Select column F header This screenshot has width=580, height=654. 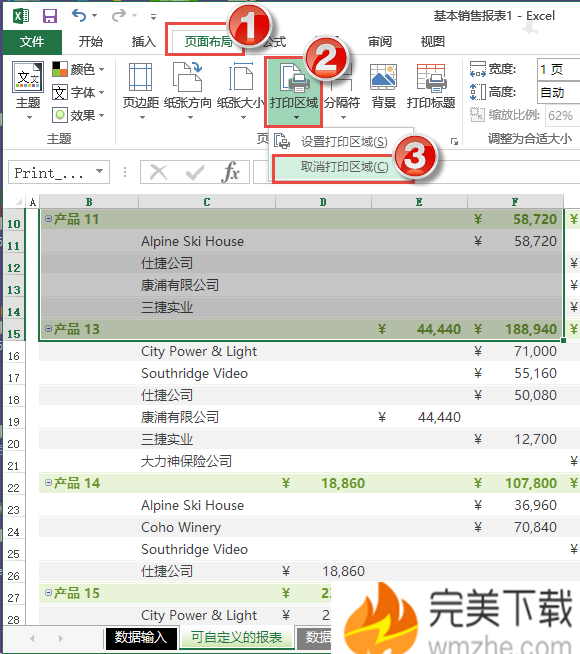(515, 202)
